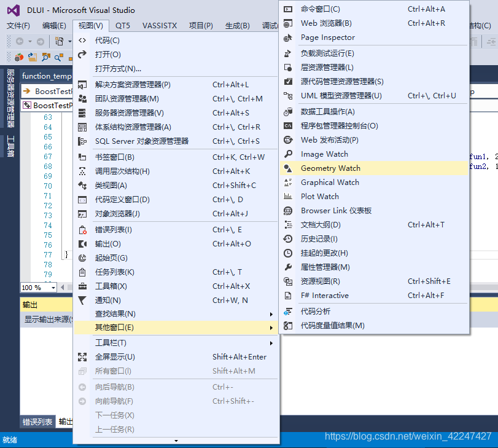This screenshot has height=448, width=498.
Task: Switch to the Error List tab (错误列表)
Action: pos(37,422)
